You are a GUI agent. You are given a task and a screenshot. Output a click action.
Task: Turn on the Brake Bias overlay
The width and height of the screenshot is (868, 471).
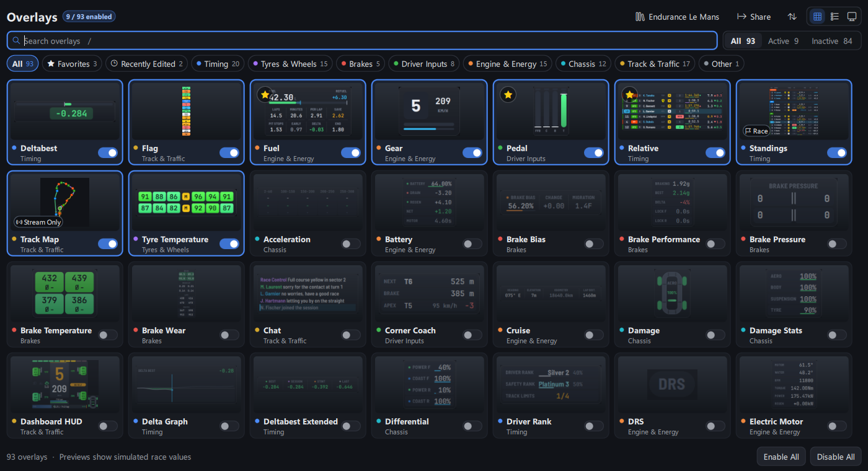point(594,244)
